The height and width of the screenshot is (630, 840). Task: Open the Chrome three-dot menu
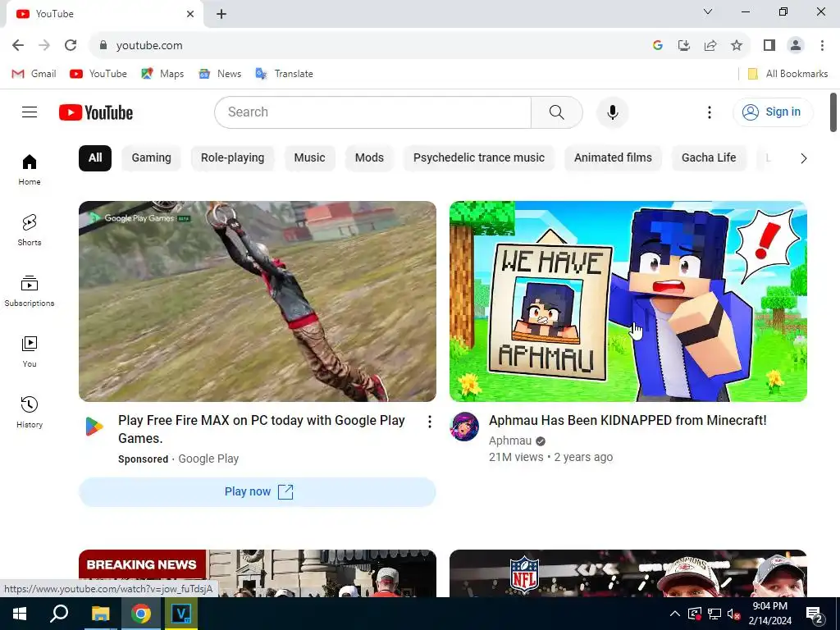click(x=822, y=46)
